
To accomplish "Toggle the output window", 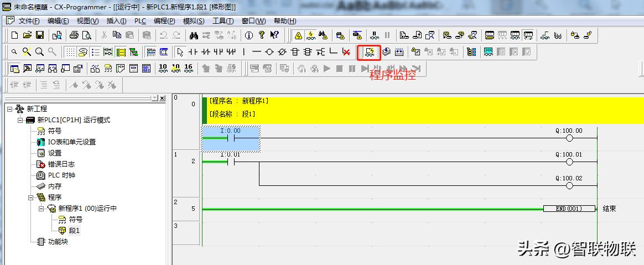I will (27, 69).
